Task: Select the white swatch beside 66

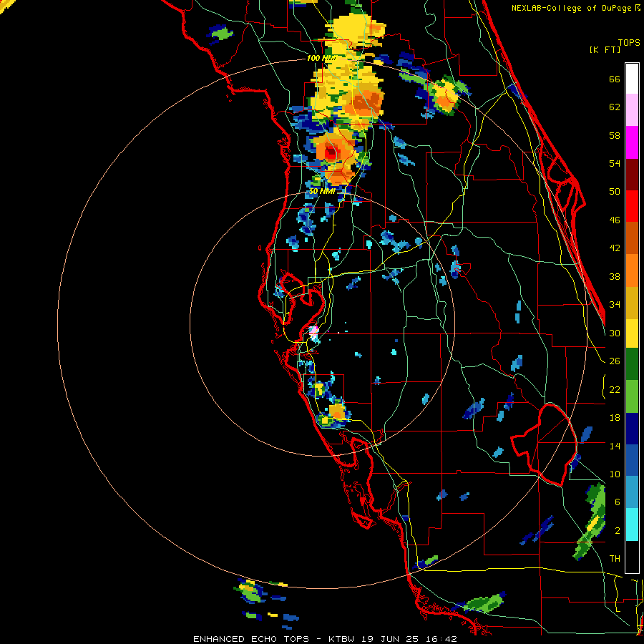Action: point(632,79)
